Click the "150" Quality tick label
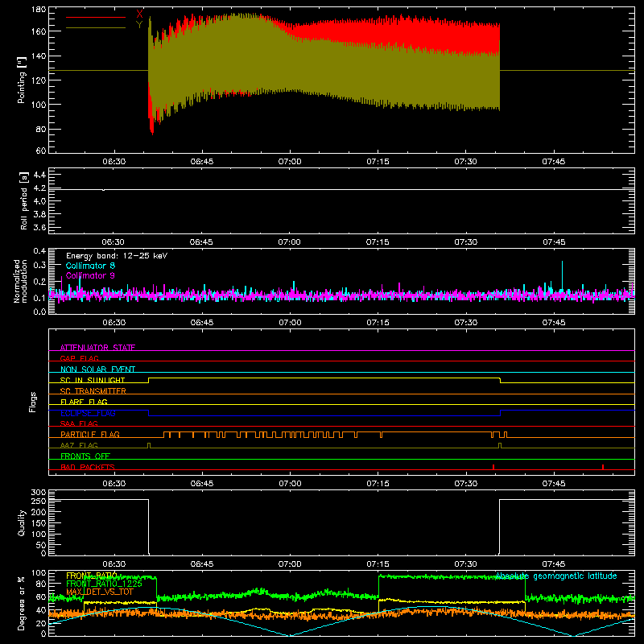 (x=39, y=523)
